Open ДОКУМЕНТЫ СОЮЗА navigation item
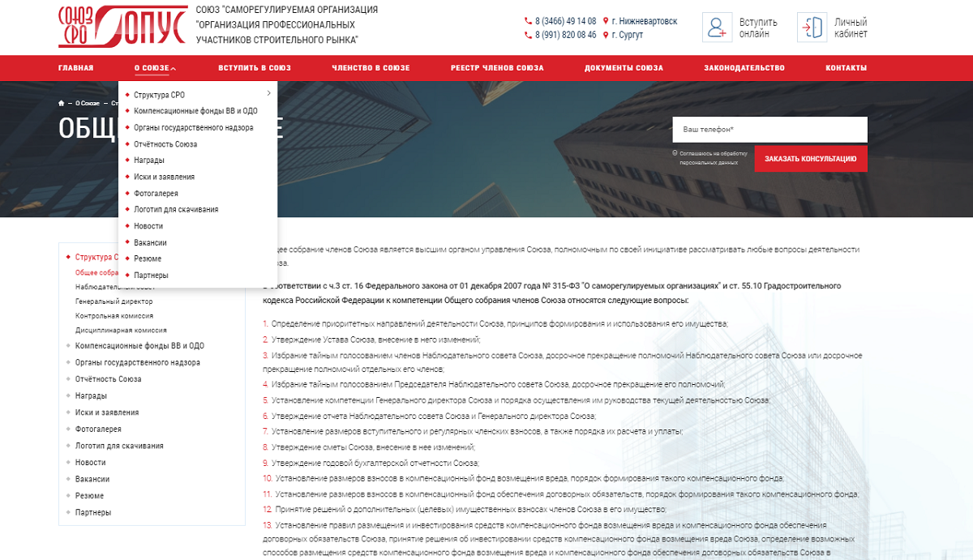 (x=624, y=68)
